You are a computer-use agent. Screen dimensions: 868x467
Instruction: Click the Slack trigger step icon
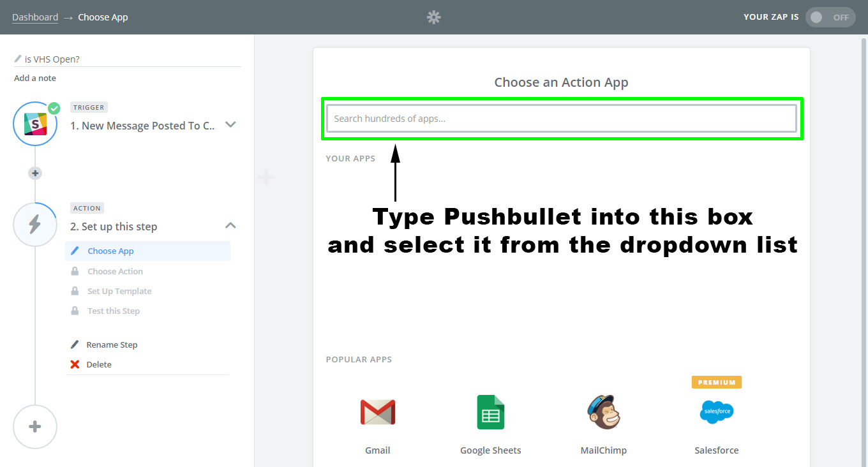[35, 124]
